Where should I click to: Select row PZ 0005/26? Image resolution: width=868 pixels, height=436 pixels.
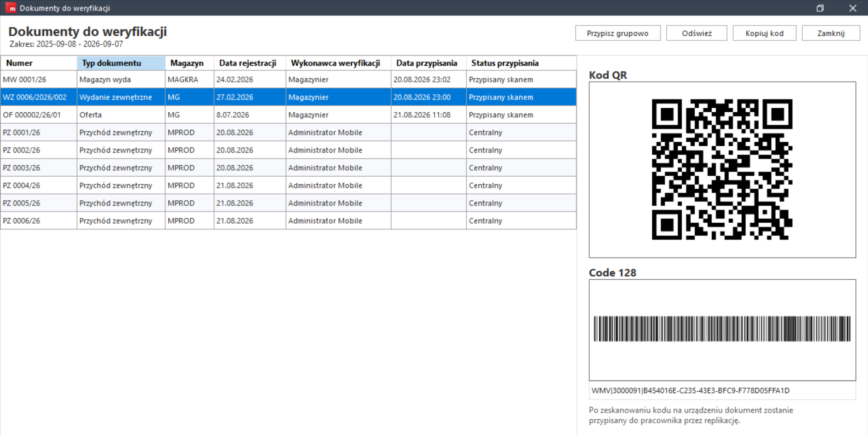289,203
